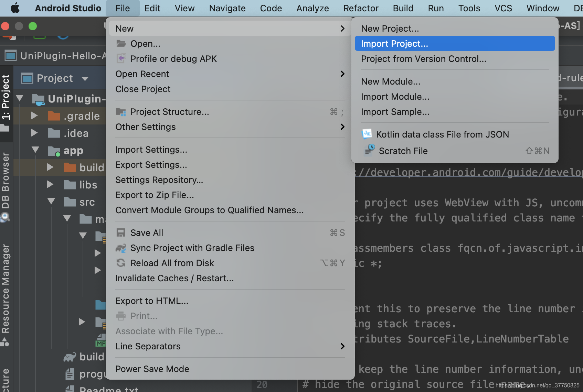Toggle Power Save Mode
The image size is (583, 392).
[152, 369]
